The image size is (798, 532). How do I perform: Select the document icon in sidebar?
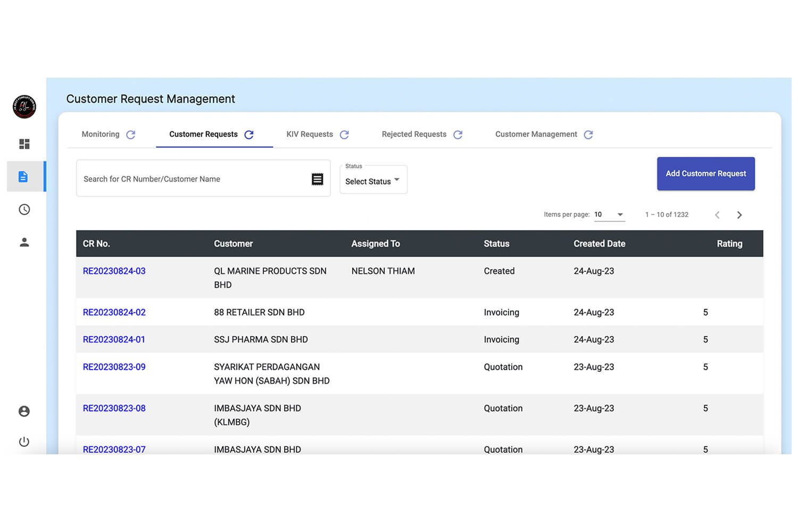click(x=23, y=177)
